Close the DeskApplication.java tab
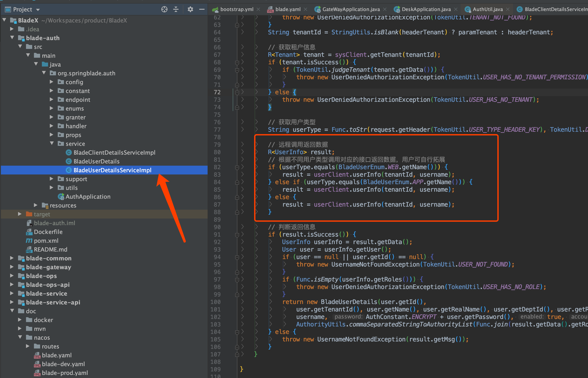 click(456, 9)
